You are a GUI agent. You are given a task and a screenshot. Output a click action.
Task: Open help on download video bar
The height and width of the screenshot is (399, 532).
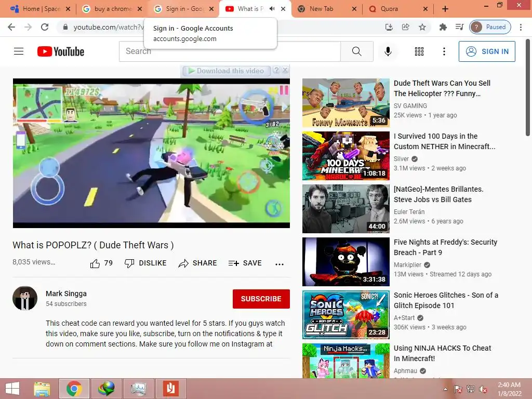click(x=276, y=70)
